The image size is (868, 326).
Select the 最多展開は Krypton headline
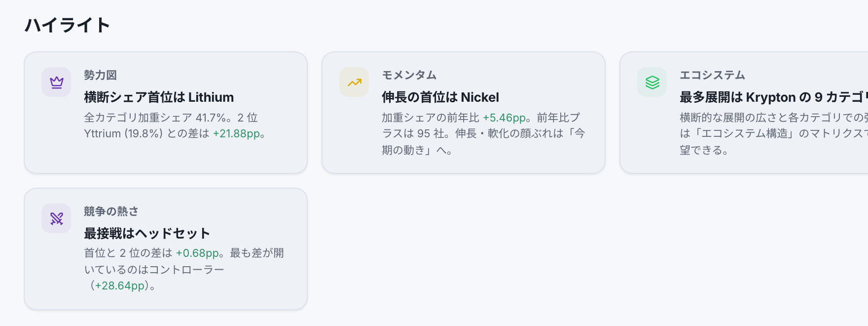(773, 97)
